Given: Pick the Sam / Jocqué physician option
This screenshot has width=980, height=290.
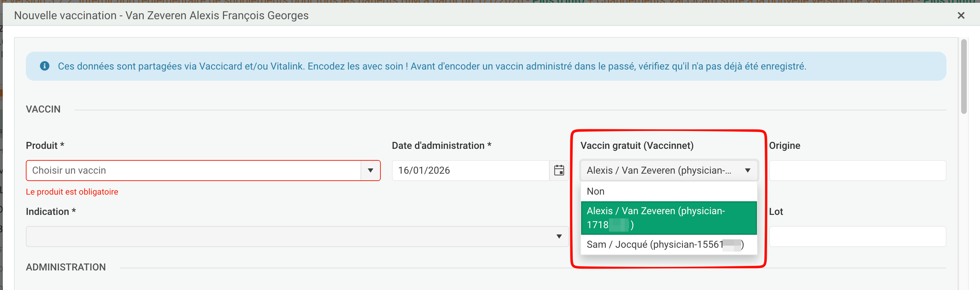Looking at the screenshot, I should click(x=664, y=244).
